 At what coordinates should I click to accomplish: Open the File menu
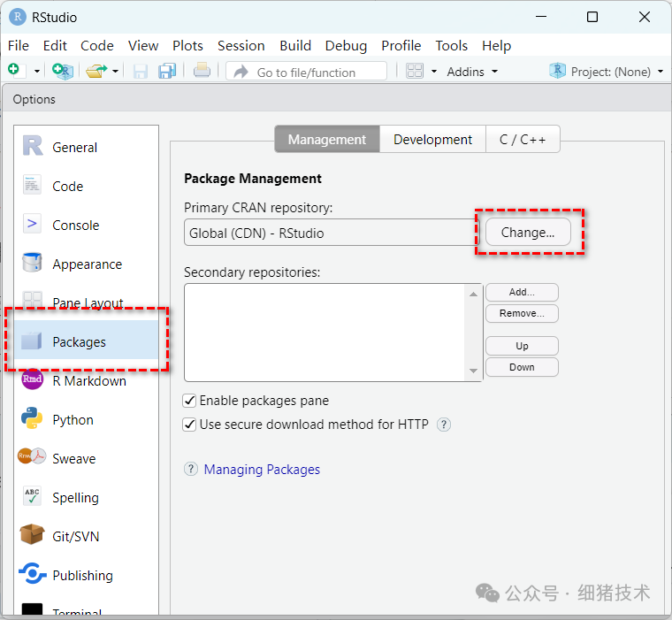(x=19, y=45)
